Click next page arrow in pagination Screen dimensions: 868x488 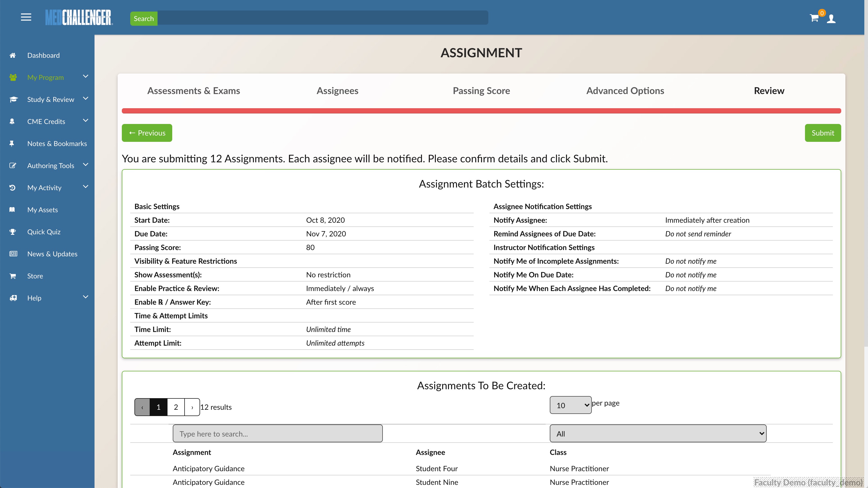192,407
